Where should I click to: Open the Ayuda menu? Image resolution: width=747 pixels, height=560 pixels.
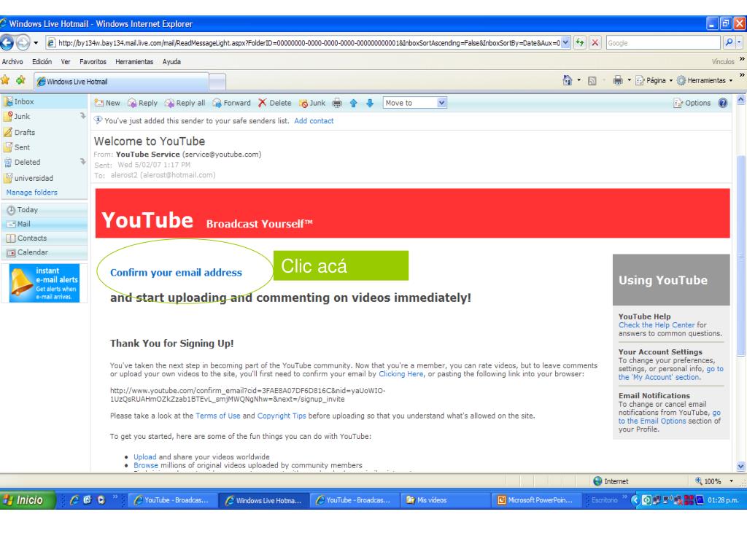[171, 62]
